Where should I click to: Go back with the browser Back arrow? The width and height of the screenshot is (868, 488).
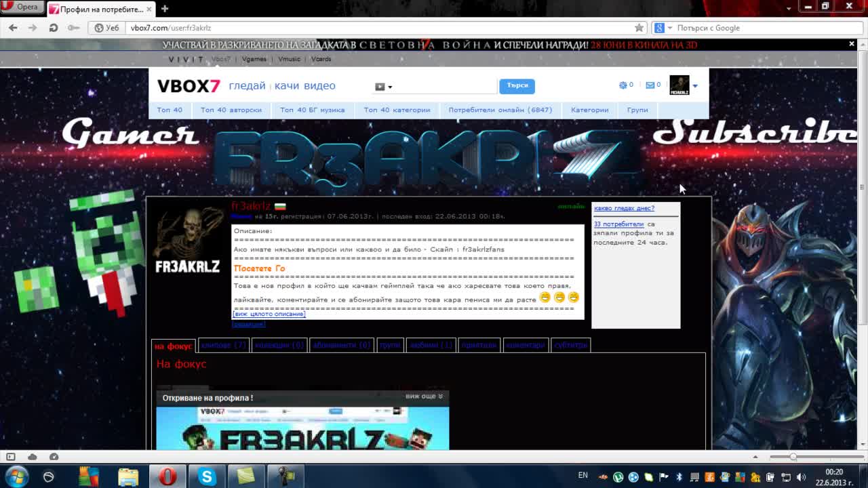point(13,28)
